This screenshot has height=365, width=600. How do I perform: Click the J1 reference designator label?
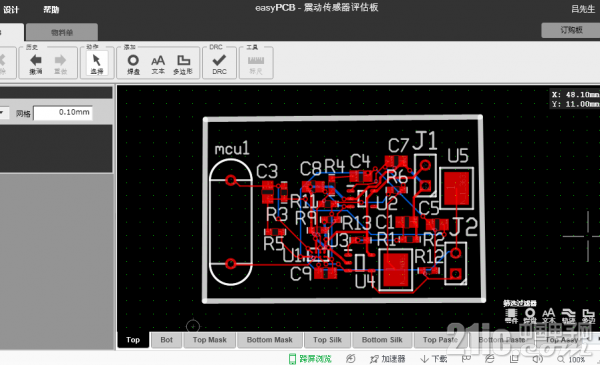click(425, 141)
